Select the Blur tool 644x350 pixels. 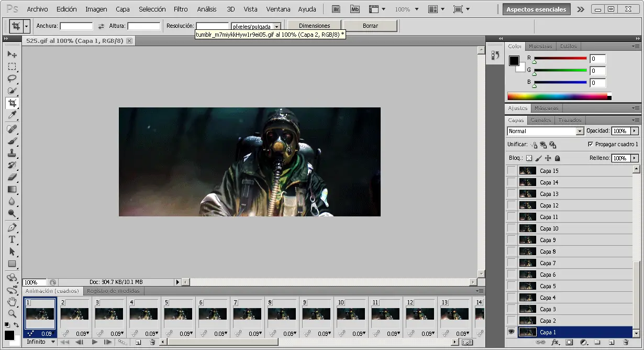tap(12, 201)
